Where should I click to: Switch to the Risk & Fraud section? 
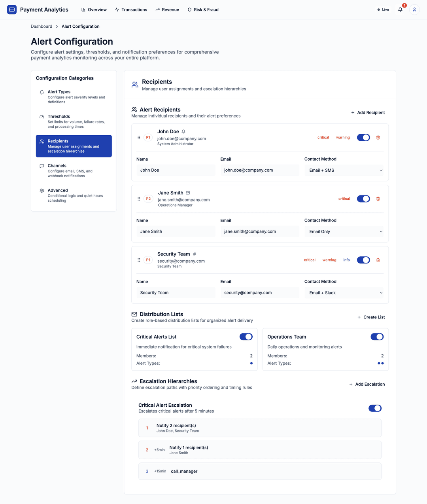tap(203, 9)
